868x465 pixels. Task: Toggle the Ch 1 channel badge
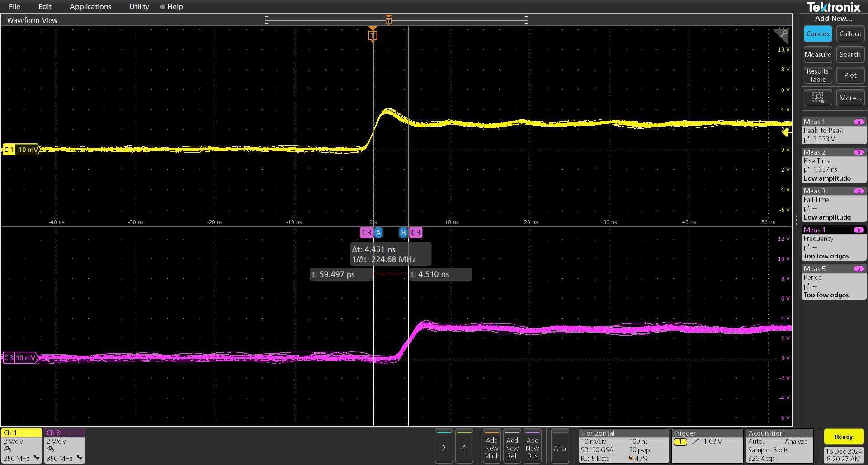pyautogui.click(x=21, y=445)
